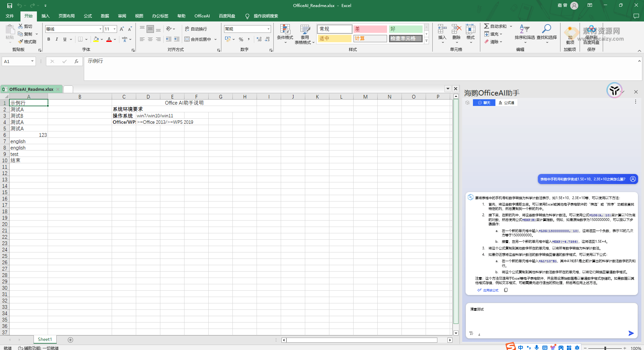Switch to the 插入 ribbon tab

click(45, 16)
